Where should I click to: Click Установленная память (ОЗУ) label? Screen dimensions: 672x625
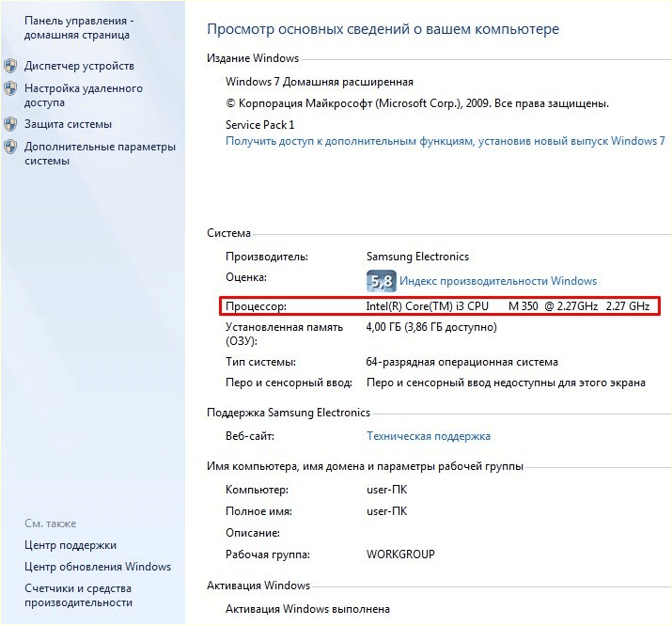284,334
